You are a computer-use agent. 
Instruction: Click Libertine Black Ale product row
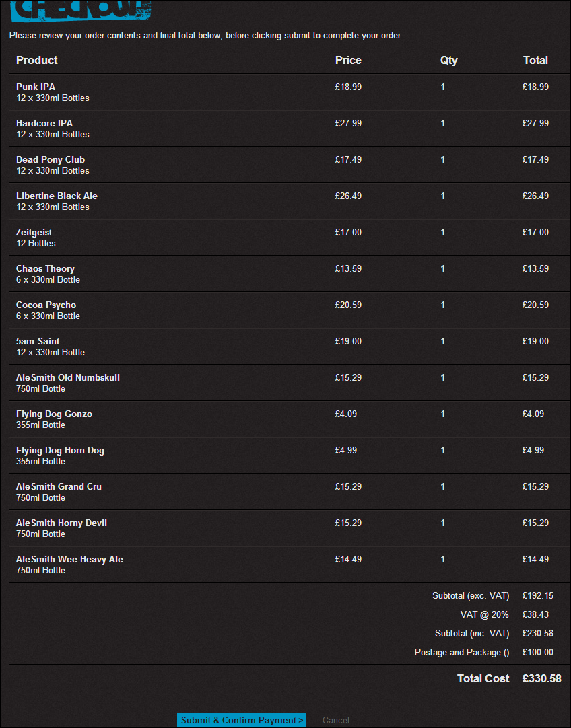[x=57, y=196]
